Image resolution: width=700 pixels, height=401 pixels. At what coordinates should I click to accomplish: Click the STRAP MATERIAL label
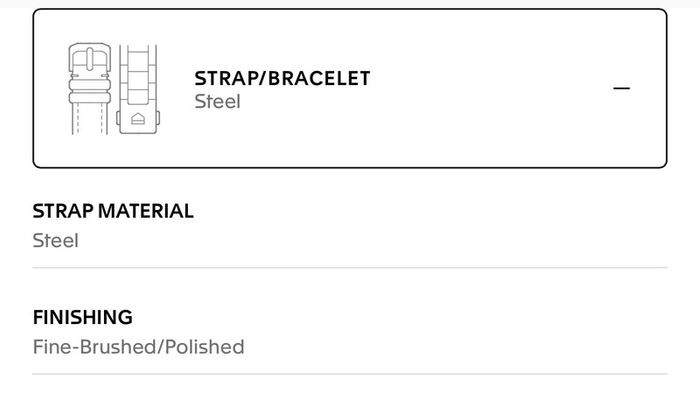[113, 211]
